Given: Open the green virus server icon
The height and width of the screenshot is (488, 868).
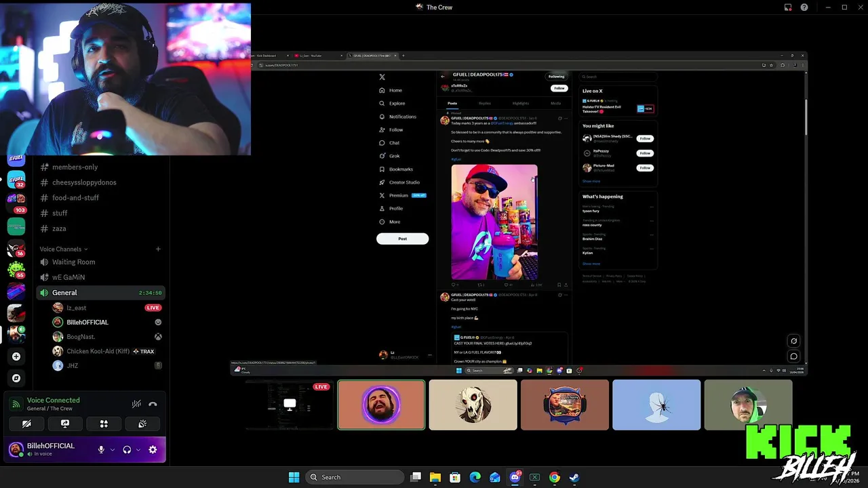Looking at the screenshot, I should [16, 270].
